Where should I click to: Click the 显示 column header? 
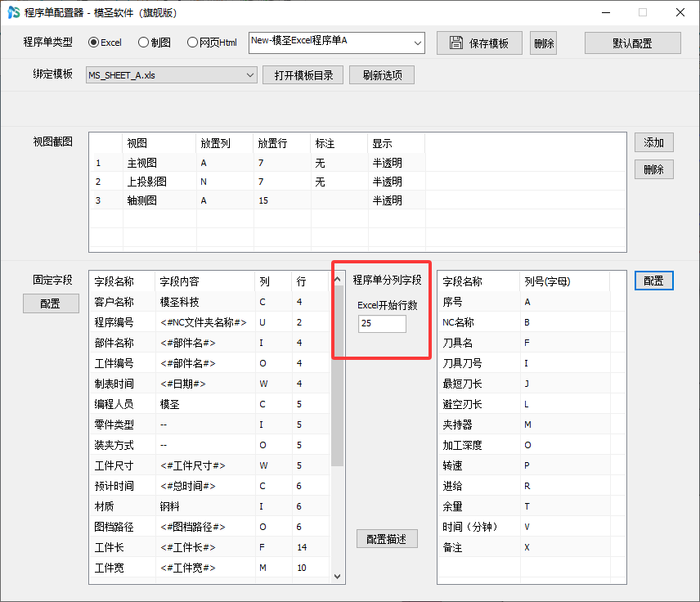[397, 143]
